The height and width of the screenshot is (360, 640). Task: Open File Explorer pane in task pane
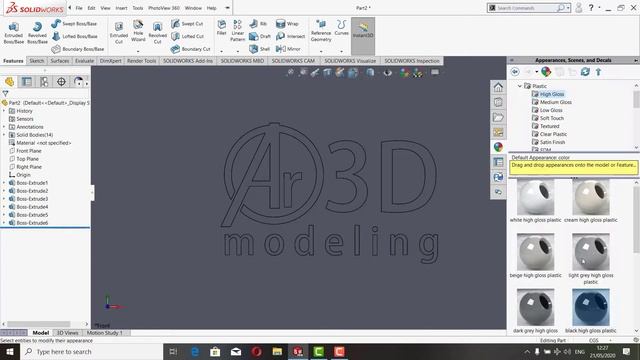[498, 117]
